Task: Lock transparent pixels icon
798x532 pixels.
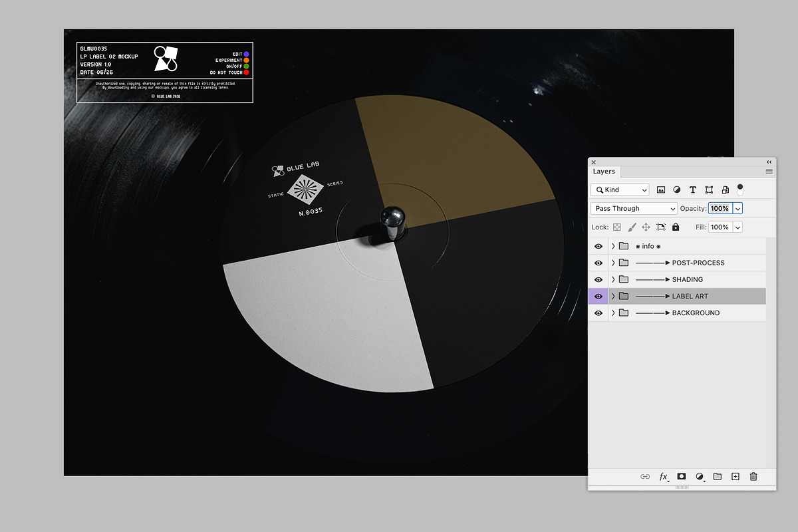Action: pos(617,227)
